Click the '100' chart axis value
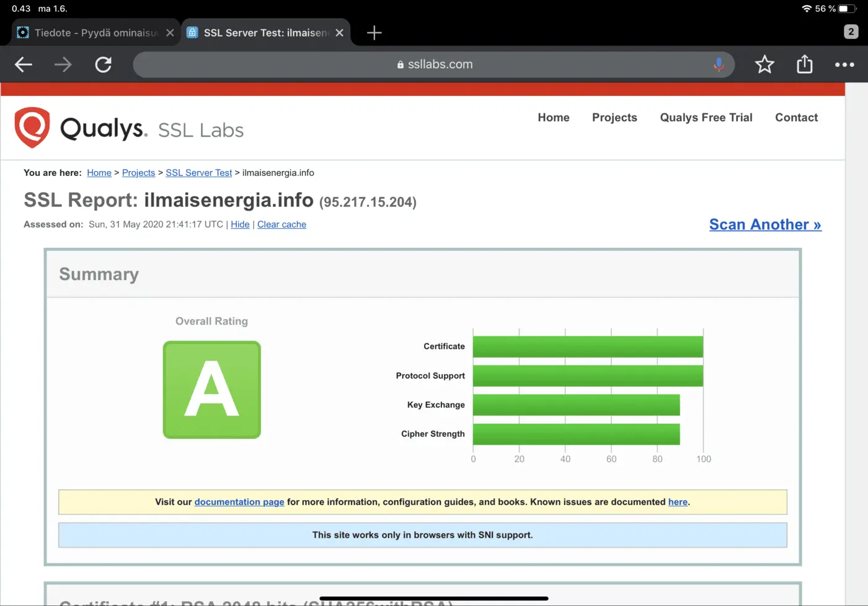Viewport: 868px width, 606px height. point(704,459)
